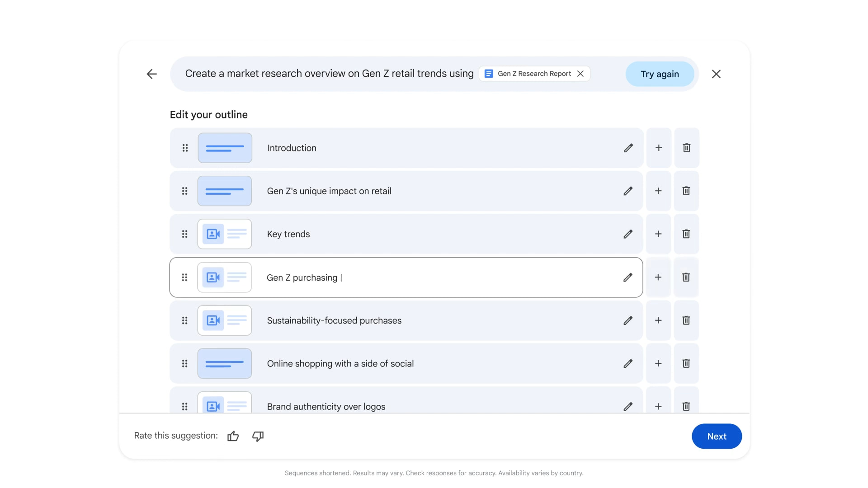Click the Introduction slide layout thumbnail
Screen dimensions: 868x488
click(x=225, y=148)
